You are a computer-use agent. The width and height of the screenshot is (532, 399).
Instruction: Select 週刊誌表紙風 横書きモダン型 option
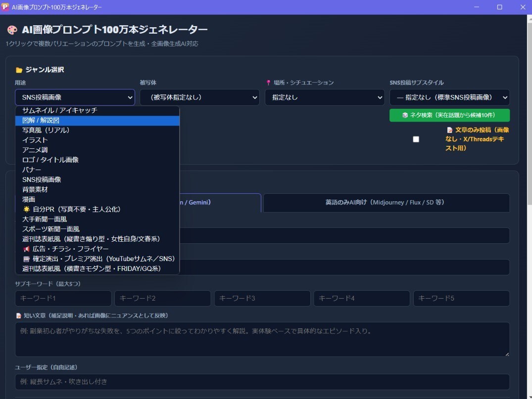97,268
